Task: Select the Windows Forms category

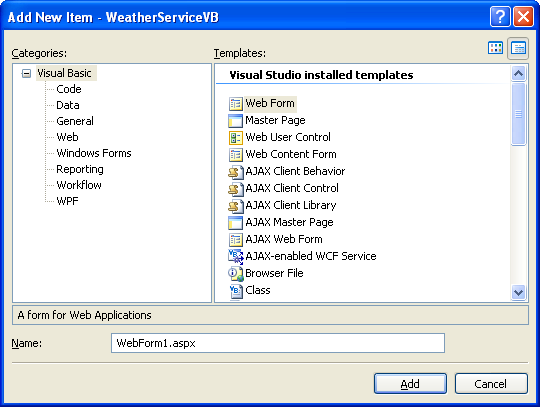Action: pos(94,153)
